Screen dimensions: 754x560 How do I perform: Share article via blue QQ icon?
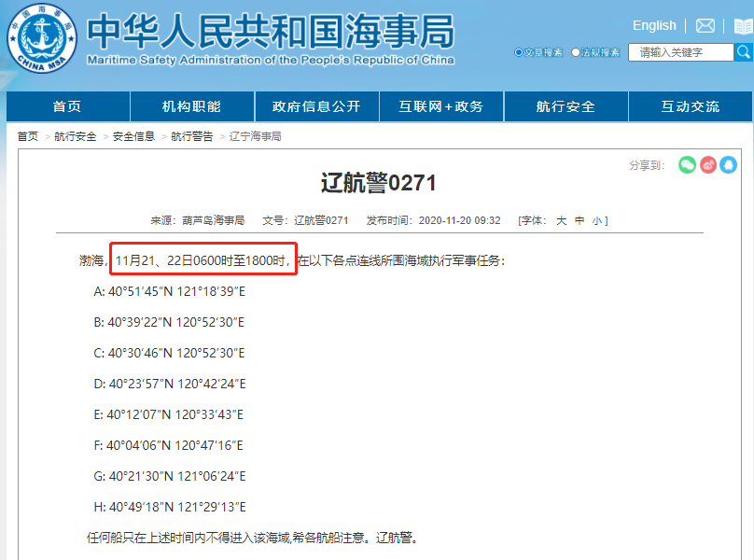[x=728, y=165]
